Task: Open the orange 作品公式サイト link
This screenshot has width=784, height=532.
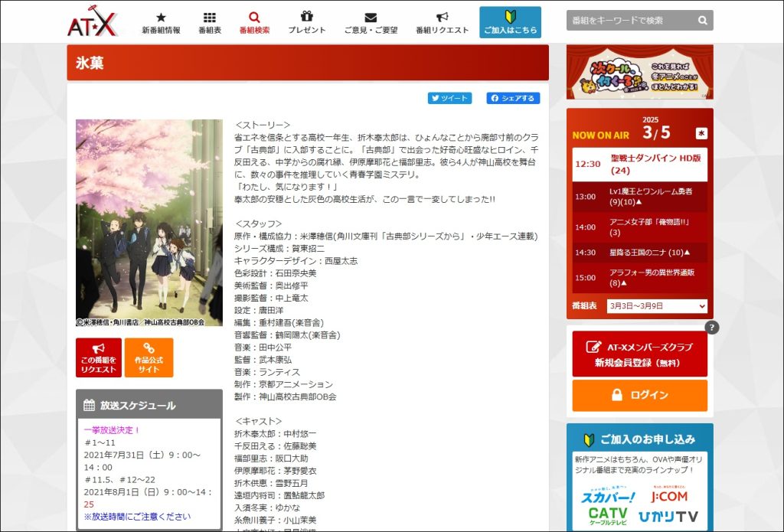Action: point(149,357)
